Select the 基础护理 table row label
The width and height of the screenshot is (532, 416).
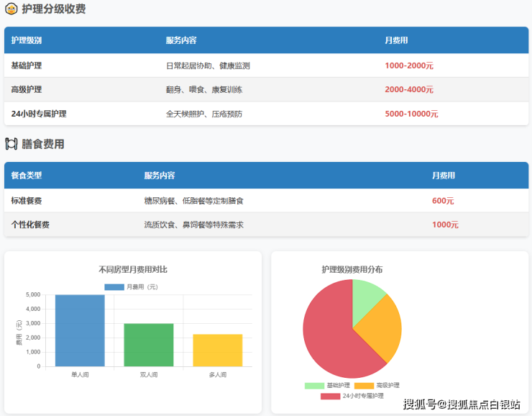coord(27,65)
